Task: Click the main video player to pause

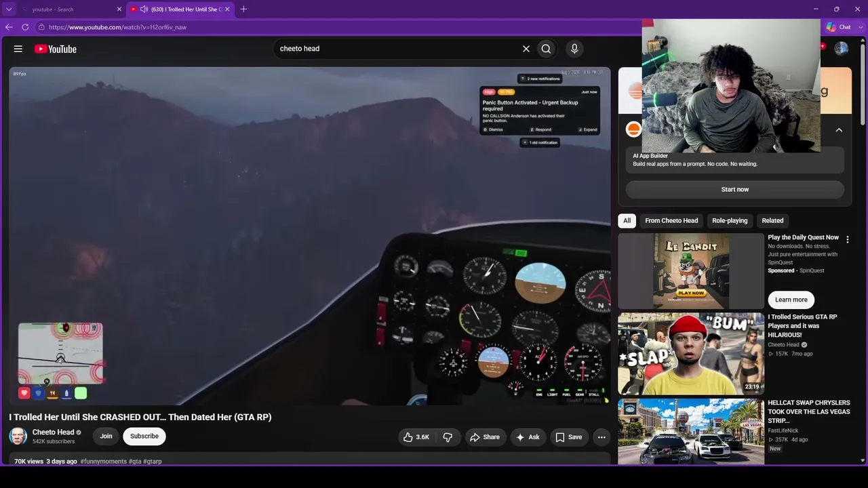Action: click(310, 236)
